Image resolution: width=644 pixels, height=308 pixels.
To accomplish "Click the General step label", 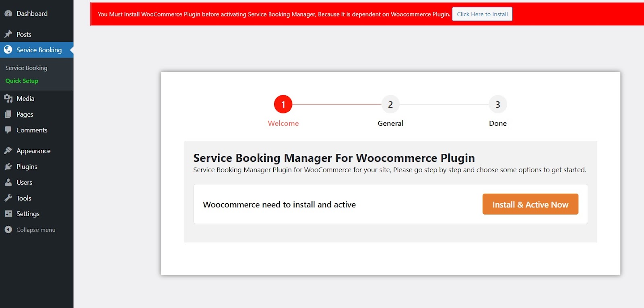I will [x=390, y=123].
